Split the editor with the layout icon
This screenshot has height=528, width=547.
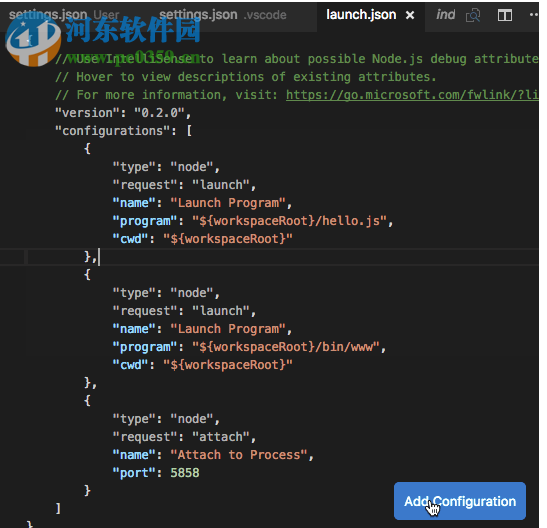[505, 15]
